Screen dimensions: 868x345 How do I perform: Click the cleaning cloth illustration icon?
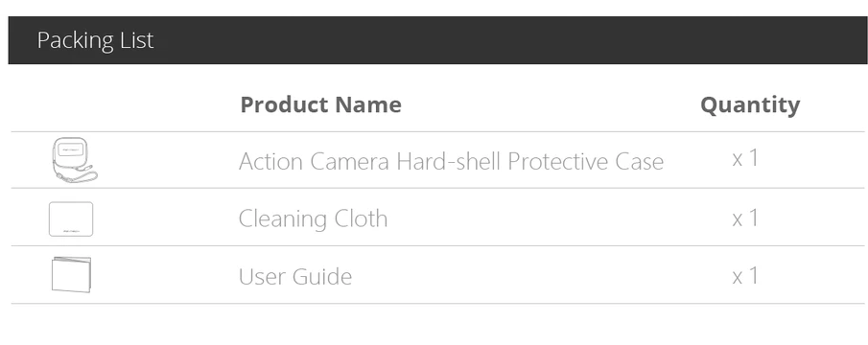pyautogui.click(x=71, y=218)
